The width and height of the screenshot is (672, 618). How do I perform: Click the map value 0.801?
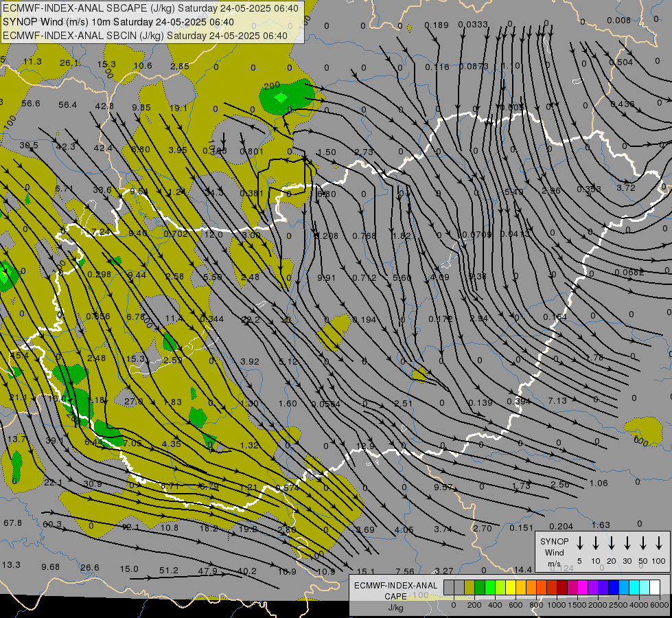click(x=252, y=151)
